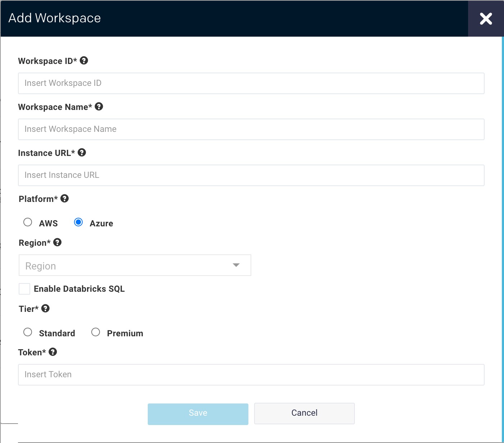Click the help icon beside Workspace Name

point(99,106)
